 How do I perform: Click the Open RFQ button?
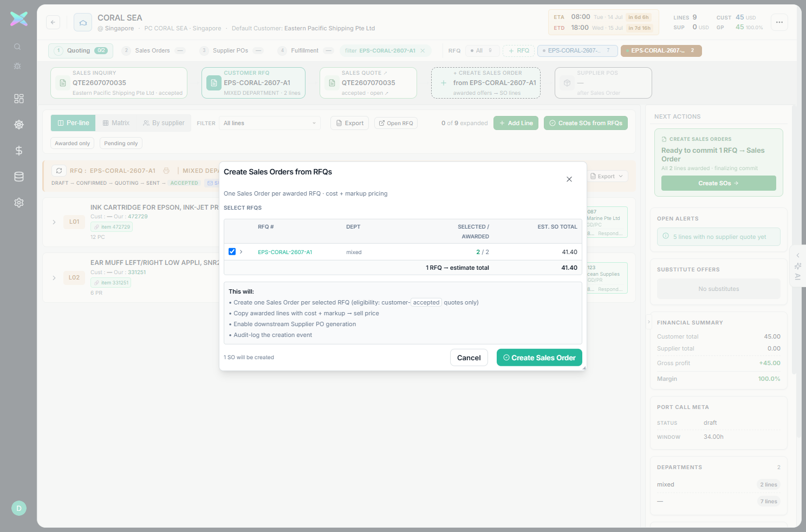point(396,123)
